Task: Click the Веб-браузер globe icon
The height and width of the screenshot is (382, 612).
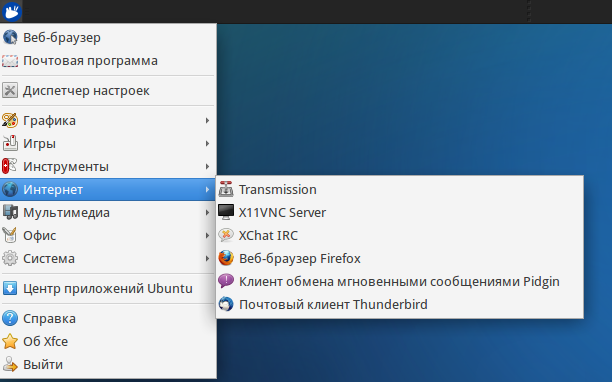Action: tap(10, 37)
